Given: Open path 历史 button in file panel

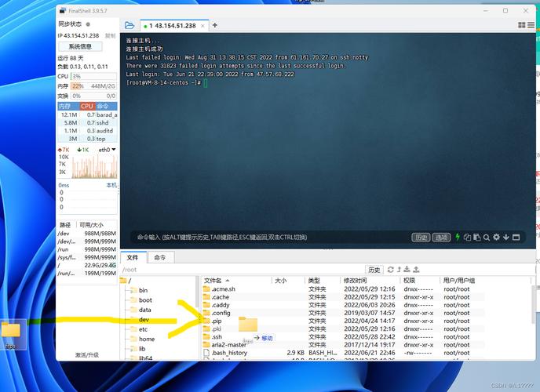Looking at the screenshot, I should click(374, 270).
